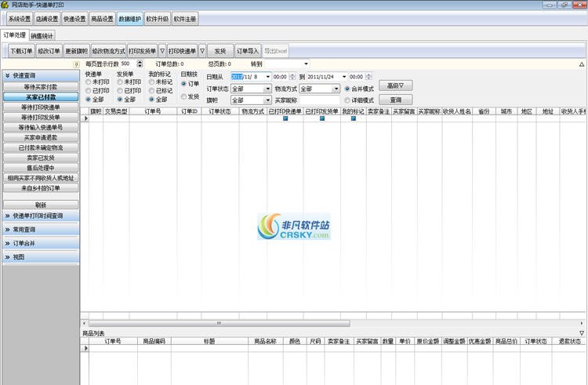Screen dimensions: 588x385
Task: Open 系统设置 from the top toolbar
Action: tap(20, 18)
